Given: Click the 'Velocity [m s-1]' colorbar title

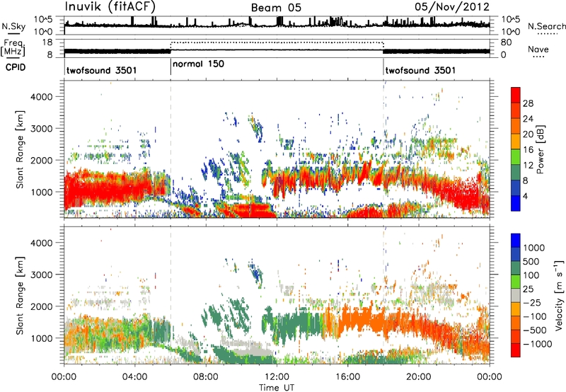Looking at the screenshot, I should tap(559, 295).
